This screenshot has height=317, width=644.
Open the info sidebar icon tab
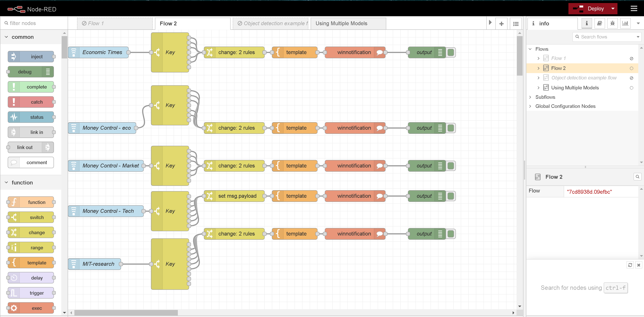587,23
